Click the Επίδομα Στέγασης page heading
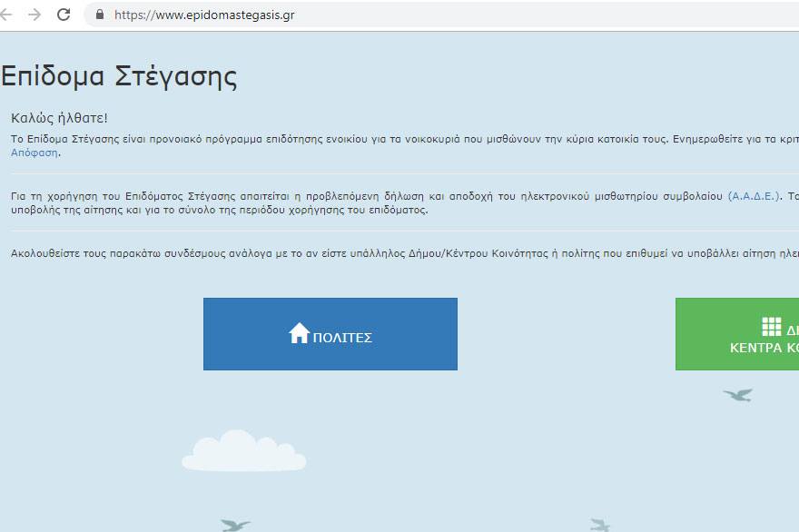Image resolution: width=799 pixels, height=532 pixels. (x=118, y=76)
